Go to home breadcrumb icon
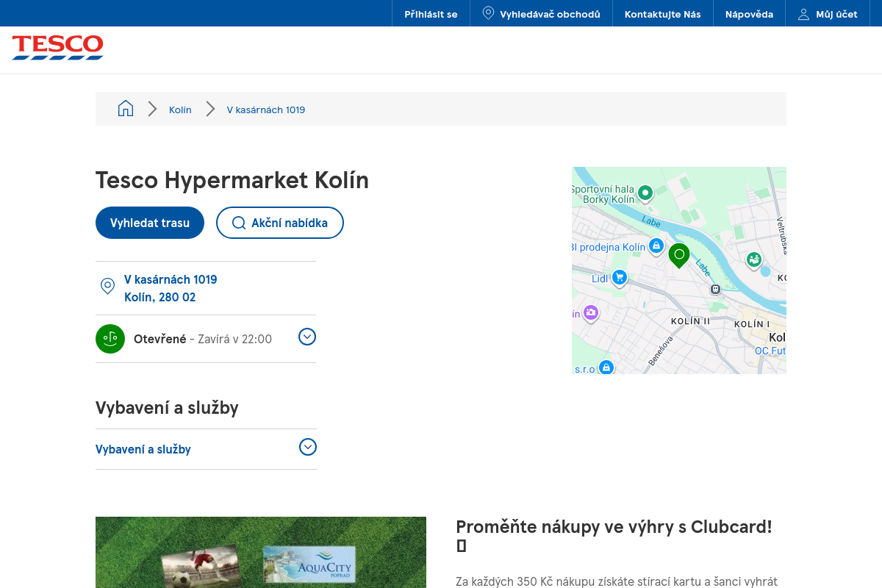 [126, 109]
